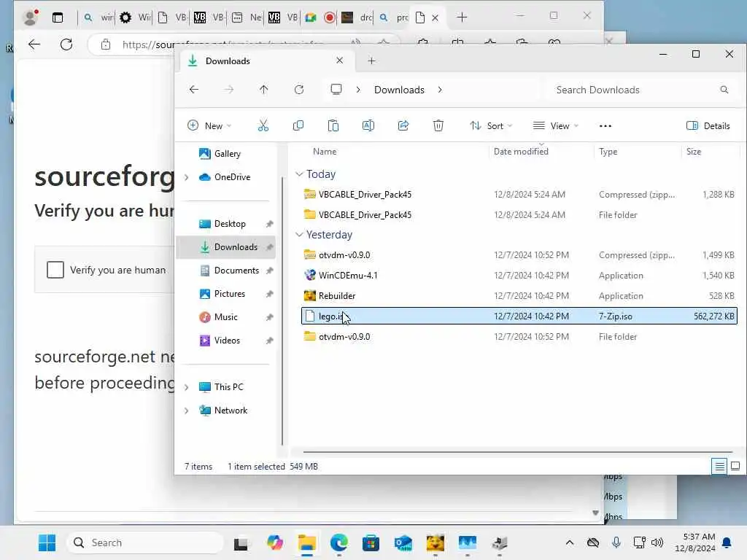
Task: Click the Paste clipboard icon in Explorer
Action: (333, 125)
